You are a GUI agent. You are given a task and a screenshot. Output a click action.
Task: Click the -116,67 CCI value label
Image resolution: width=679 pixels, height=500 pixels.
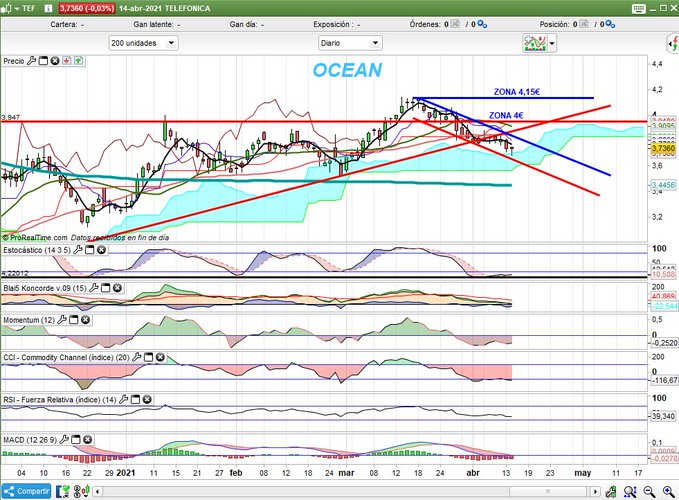point(665,380)
